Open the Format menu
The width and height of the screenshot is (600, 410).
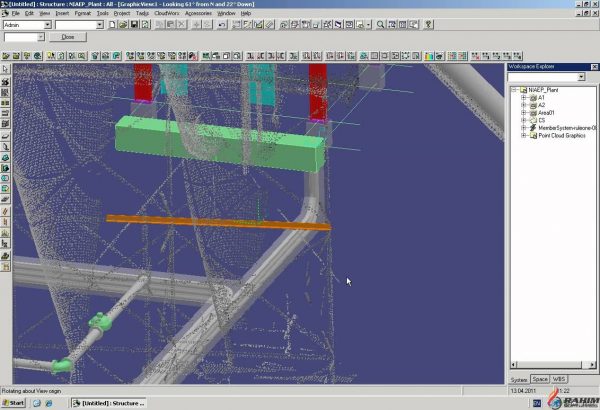[x=83, y=13]
